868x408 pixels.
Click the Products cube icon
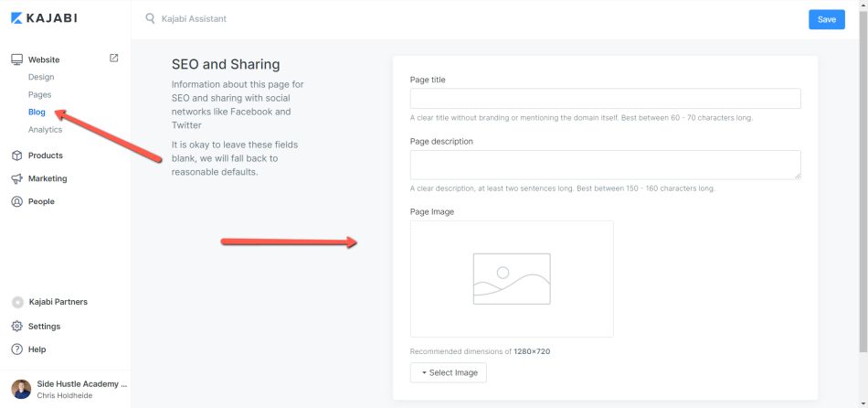(x=17, y=156)
